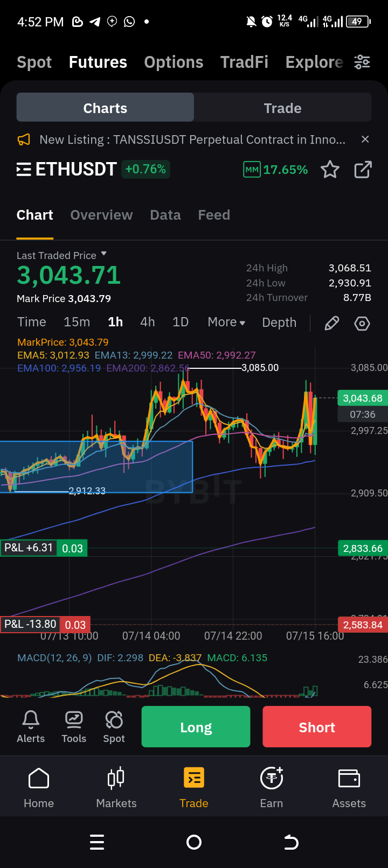Image resolution: width=388 pixels, height=868 pixels.
Task: Select the blue rectangle drawing on chart
Action: pos(96,467)
